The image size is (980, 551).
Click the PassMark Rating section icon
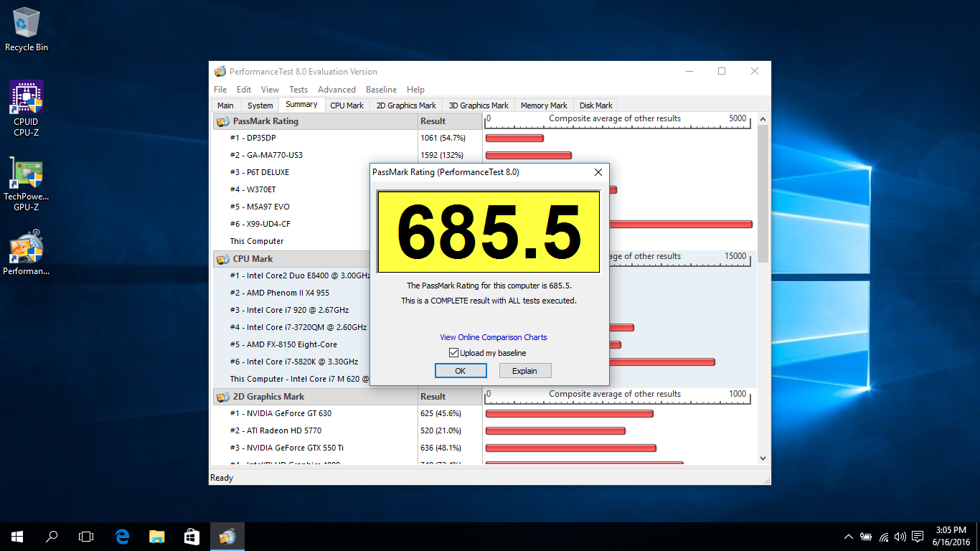tap(222, 121)
